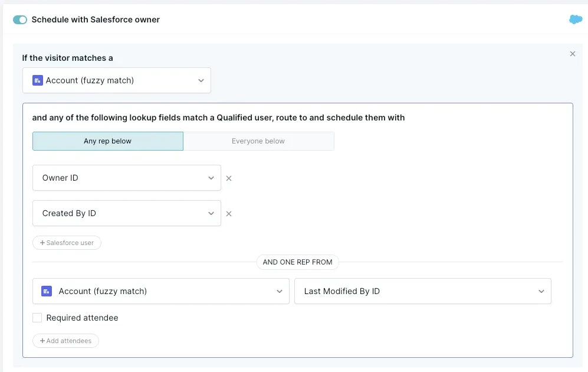The height and width of the screenshot is (372, 588).
Task: Remove the Owner ID lookup field
Action: coord(229,178)
